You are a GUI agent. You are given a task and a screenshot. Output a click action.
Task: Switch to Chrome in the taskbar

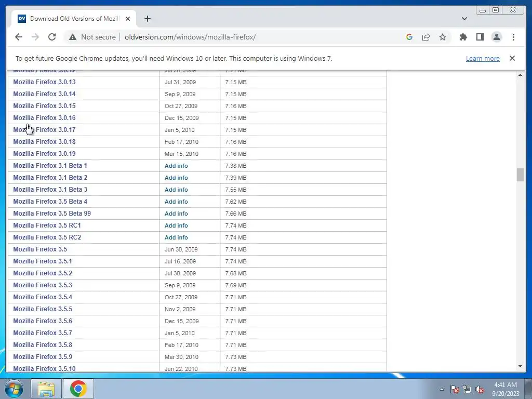pyautogui.click(x=78, y=389)
